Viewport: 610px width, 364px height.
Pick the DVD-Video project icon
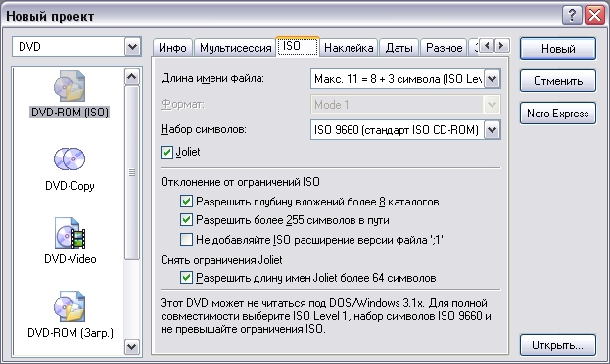[x=70, y=233]
